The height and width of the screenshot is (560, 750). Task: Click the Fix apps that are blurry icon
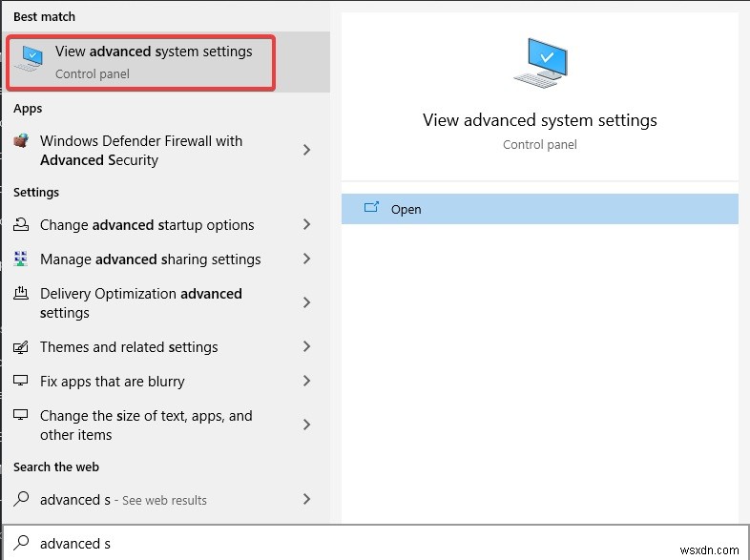click(21, 382)
